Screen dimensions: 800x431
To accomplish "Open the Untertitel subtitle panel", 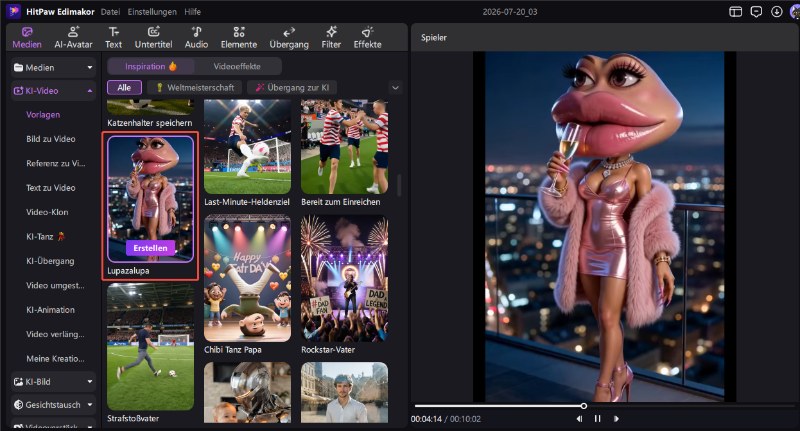I will [x=153, y=38].
